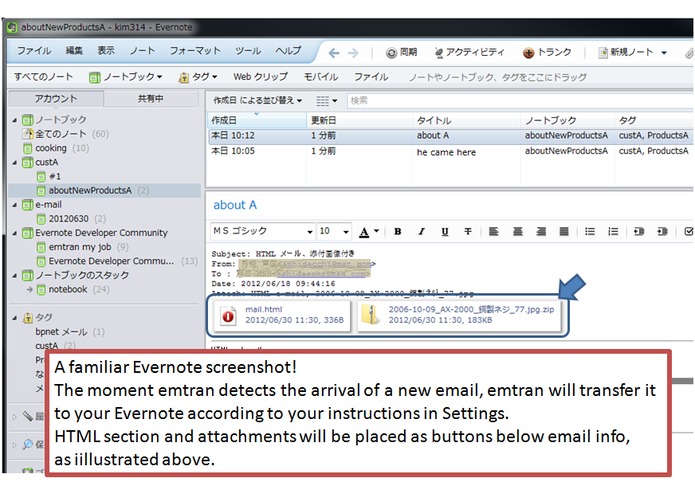The height and width of the screenshot is (494, 695).
Task: Click the increase indent icon
Action: [662, 231]
